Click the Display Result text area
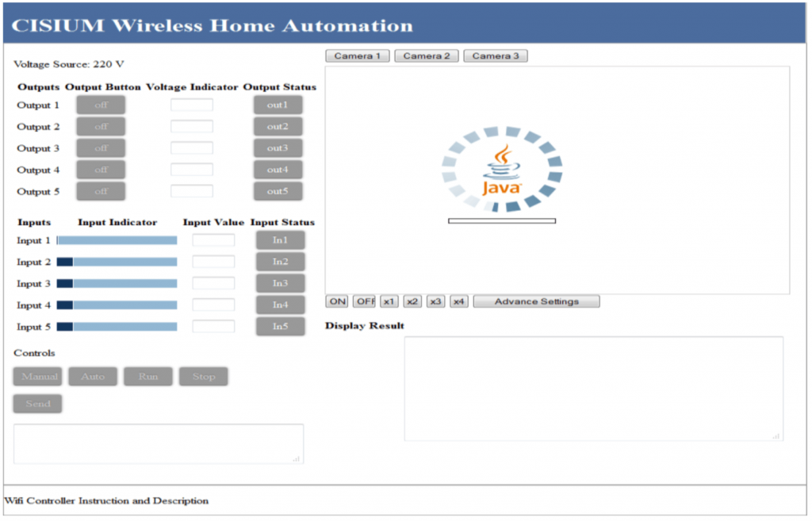The image size is (812, 521). pyautogui.click(x=593, y=389)
